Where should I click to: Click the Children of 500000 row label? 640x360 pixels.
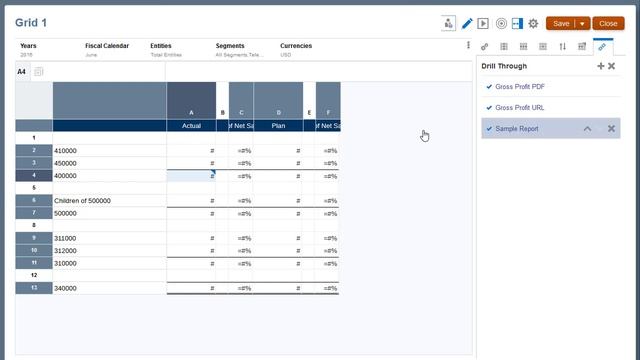[x=82, y=201]
